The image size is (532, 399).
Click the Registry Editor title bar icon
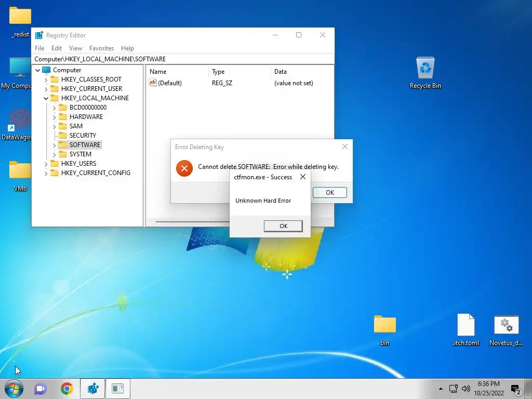39,35
